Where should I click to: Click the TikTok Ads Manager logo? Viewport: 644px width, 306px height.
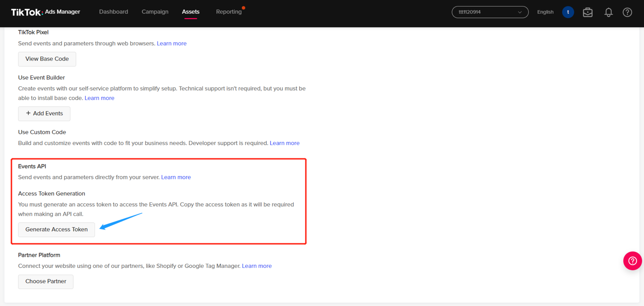point(45,12)
